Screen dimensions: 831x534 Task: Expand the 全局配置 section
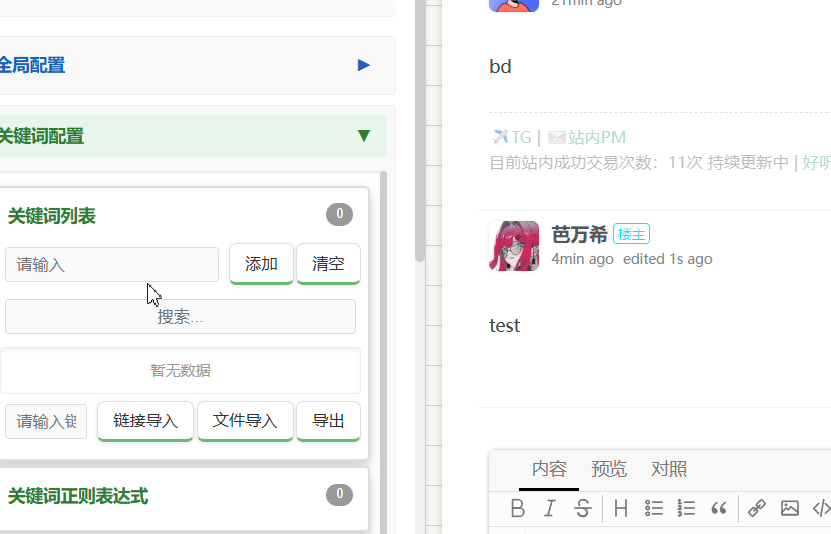[363, 65]
